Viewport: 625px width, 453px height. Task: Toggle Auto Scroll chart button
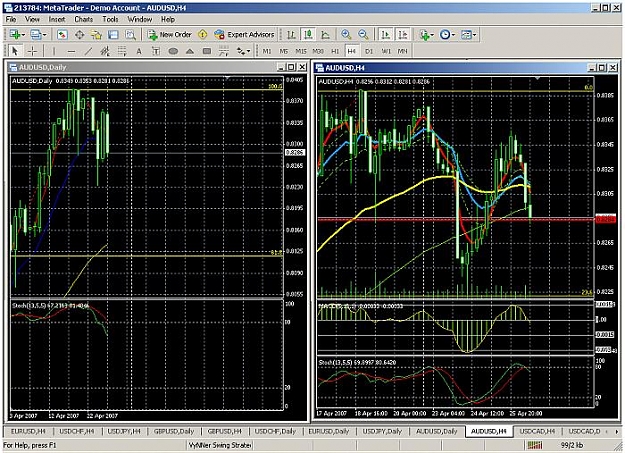(x=385, y=35)
